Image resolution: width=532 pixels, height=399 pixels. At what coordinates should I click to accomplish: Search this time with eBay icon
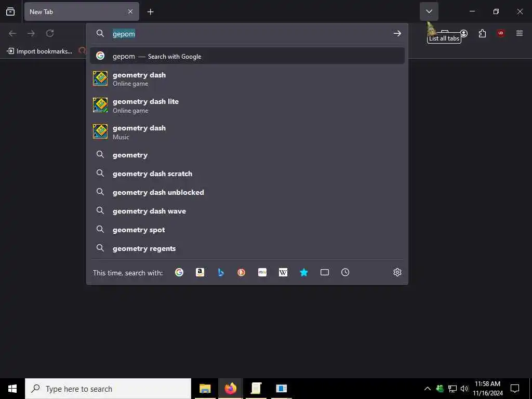[x=262, y=272]
